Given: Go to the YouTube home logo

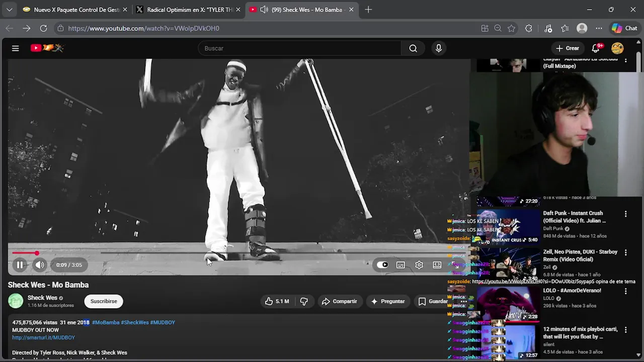Looking at the screenshot, I should coord(47,48).
